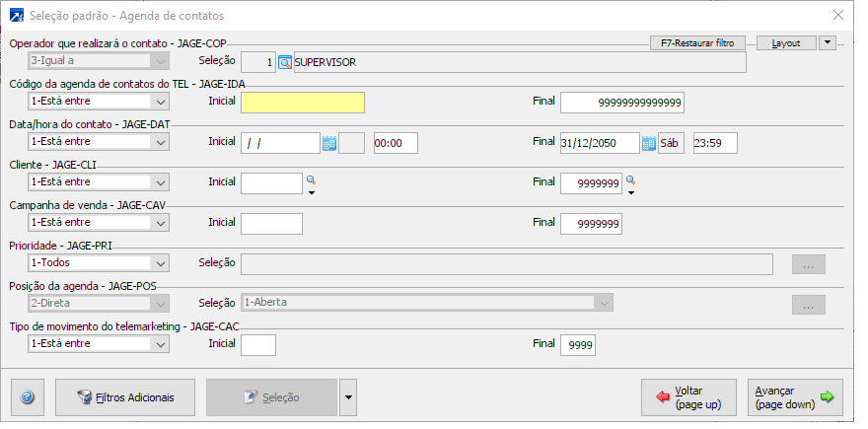
Task: Click the operator lookup magnifier icon
Action: click(x=284, y=62)
